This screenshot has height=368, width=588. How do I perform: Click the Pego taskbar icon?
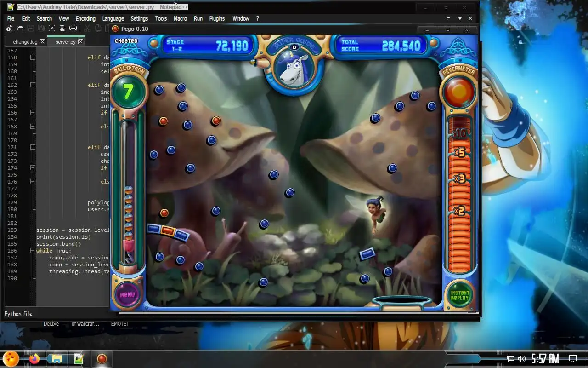(x=102, y=358)
